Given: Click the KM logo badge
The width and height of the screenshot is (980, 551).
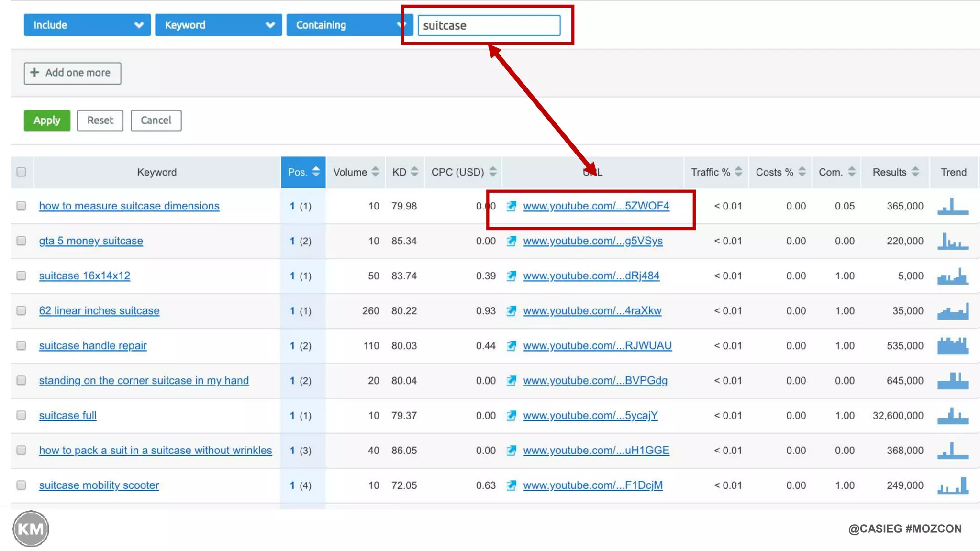Looking at the screenshot, I should [31, 529].
